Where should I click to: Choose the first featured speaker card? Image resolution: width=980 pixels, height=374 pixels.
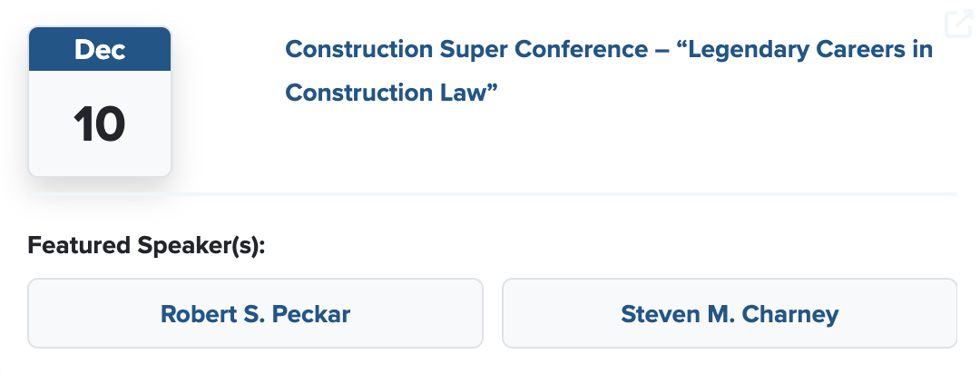pos(255,314)
